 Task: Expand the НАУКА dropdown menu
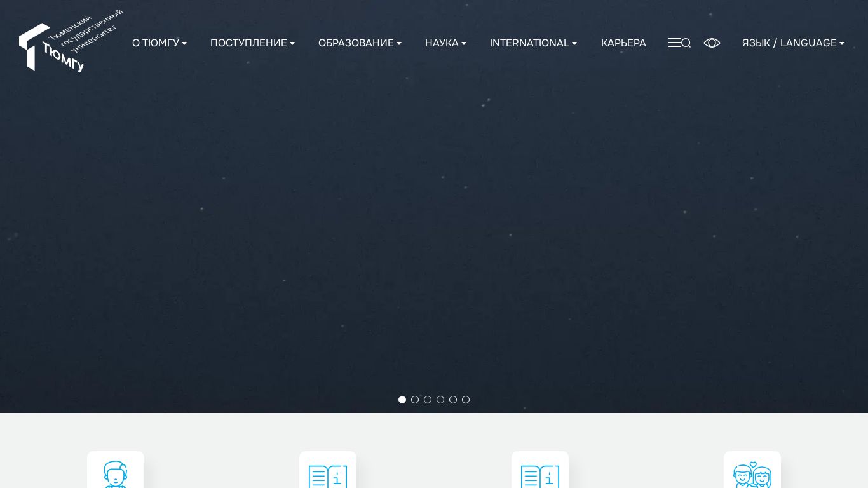(x=445, y=43)
